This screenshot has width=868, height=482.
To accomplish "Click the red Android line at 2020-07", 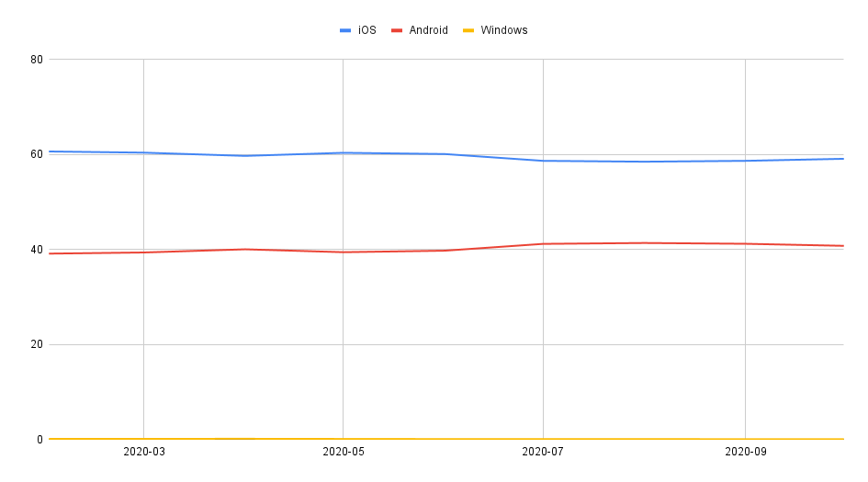I will click(x=543, y=244).
